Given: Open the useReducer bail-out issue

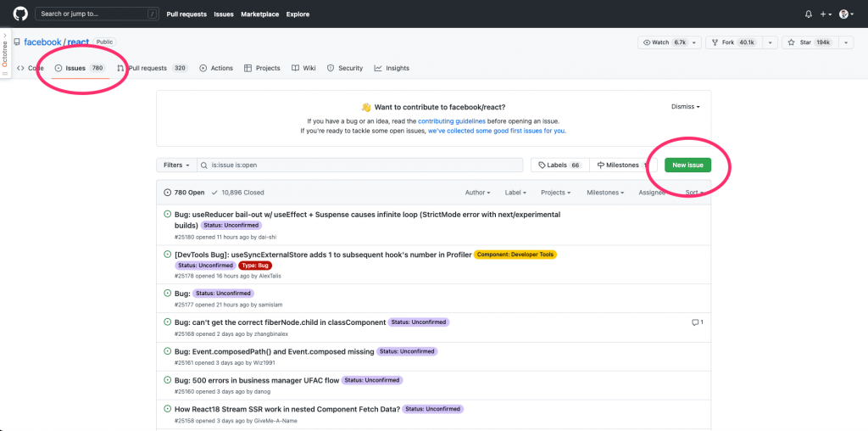Looking at the screenshot, I should coord(368,220).
